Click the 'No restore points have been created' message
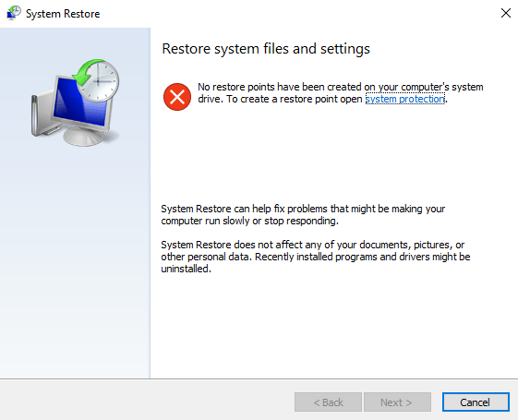 coord(341,93)
